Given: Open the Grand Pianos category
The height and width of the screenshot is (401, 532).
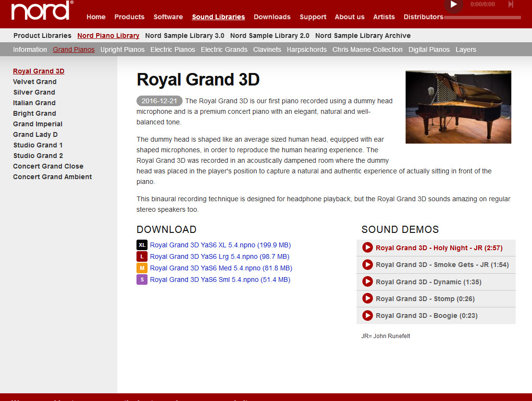Looking at the screenshot, I should (74, 49).
